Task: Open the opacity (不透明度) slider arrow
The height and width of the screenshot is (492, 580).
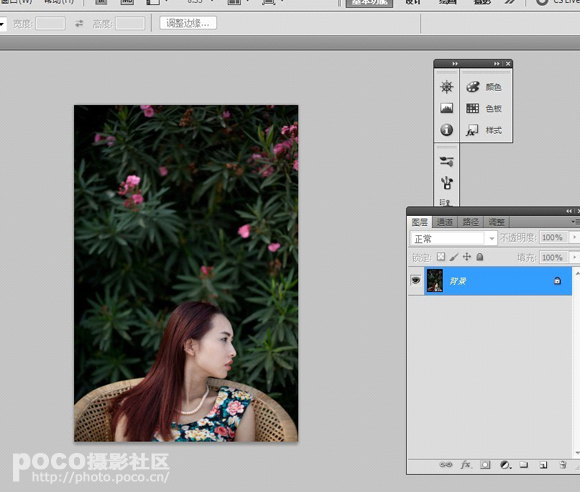Action: point(574,237)
